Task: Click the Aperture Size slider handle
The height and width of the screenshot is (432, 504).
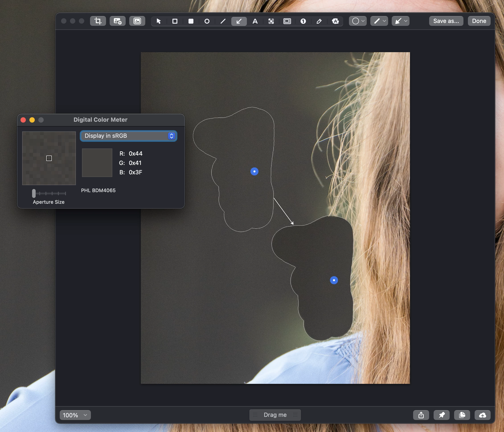Action: (x=34, y=193)
